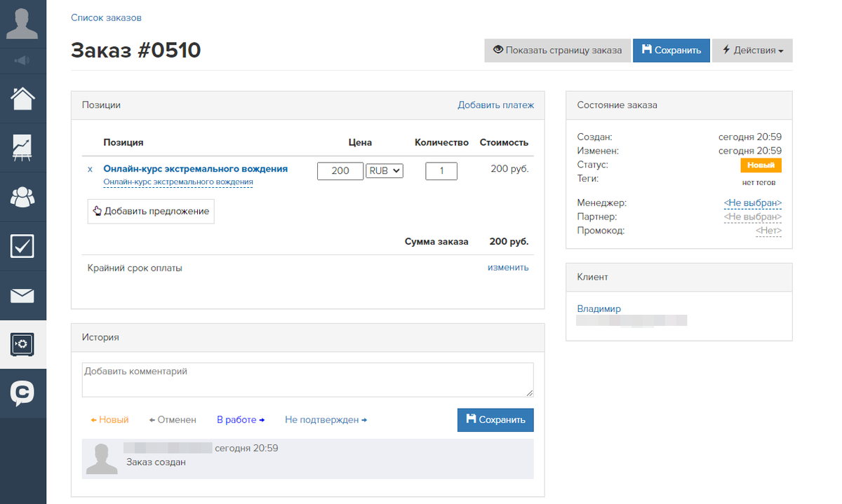
Task: Open the envelope messages sidebar icon
Action: pyautogui.click(x=22, y=295)
